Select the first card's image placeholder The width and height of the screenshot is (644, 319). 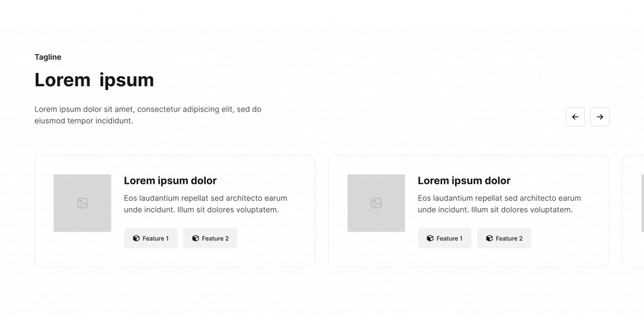pyautogui.click(x=82, y=203)
